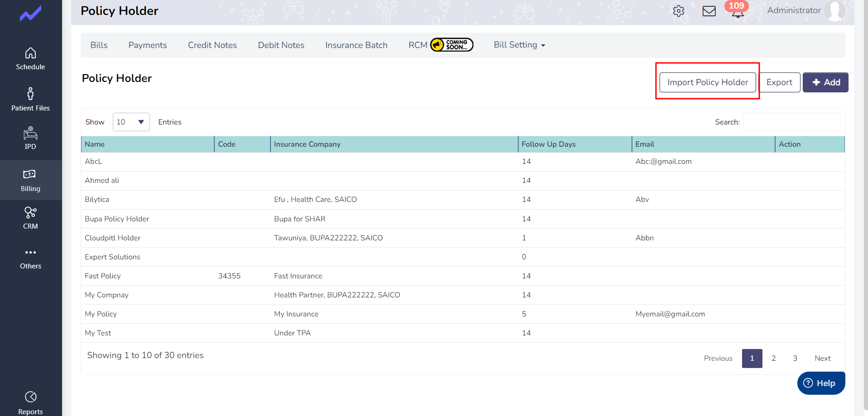Click the Administrator username text

coord(794,10)
